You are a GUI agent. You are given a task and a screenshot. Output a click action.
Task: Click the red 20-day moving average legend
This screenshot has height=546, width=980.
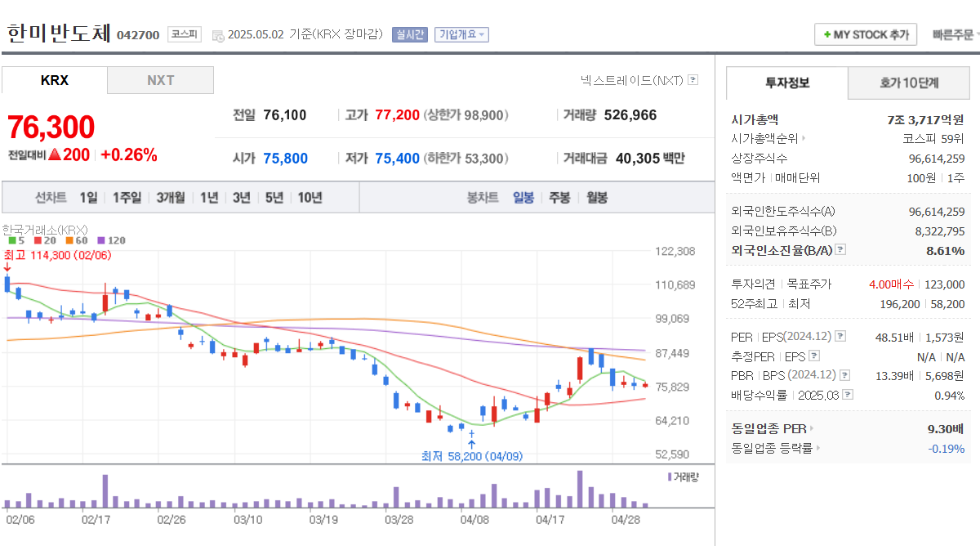click(43, 240)
